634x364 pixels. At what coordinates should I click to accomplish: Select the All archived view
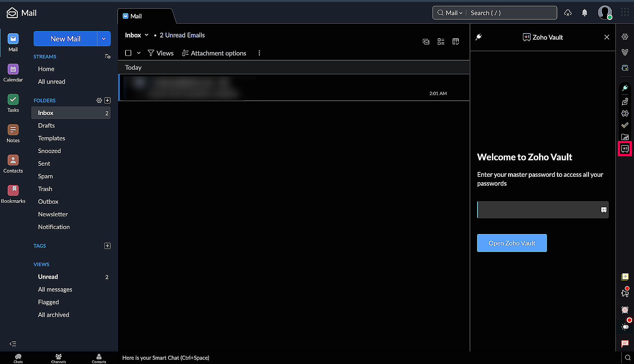point(54,315)
